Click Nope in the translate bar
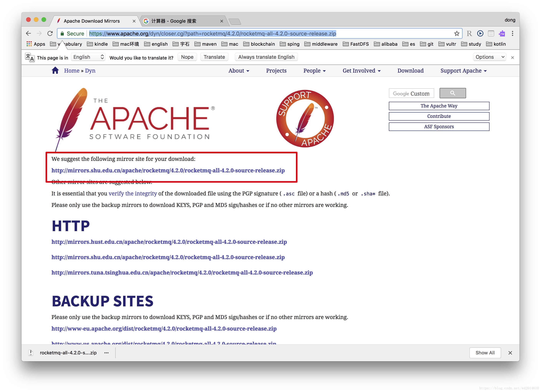Viewport: 541px width, 392px height. (x=187, y=57)
